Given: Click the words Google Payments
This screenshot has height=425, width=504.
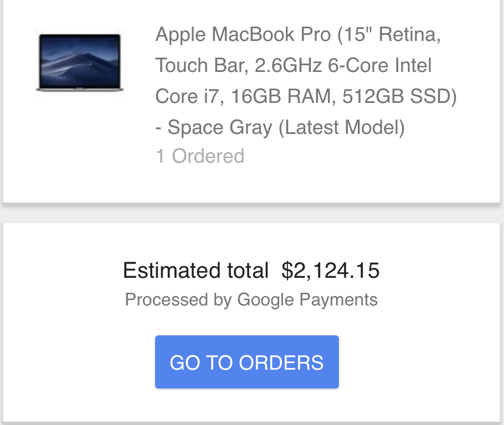Looking at the screenshot, I should coord(307,300).
